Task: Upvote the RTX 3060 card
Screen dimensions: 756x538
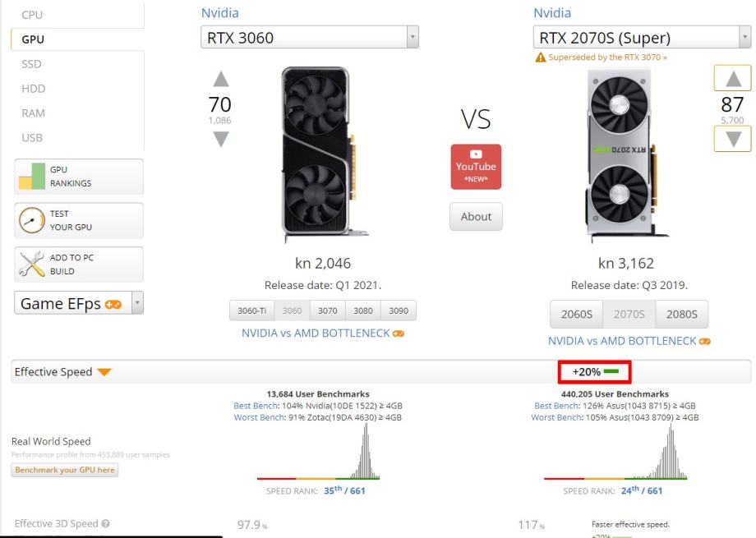Action: [x=220, y=79]
